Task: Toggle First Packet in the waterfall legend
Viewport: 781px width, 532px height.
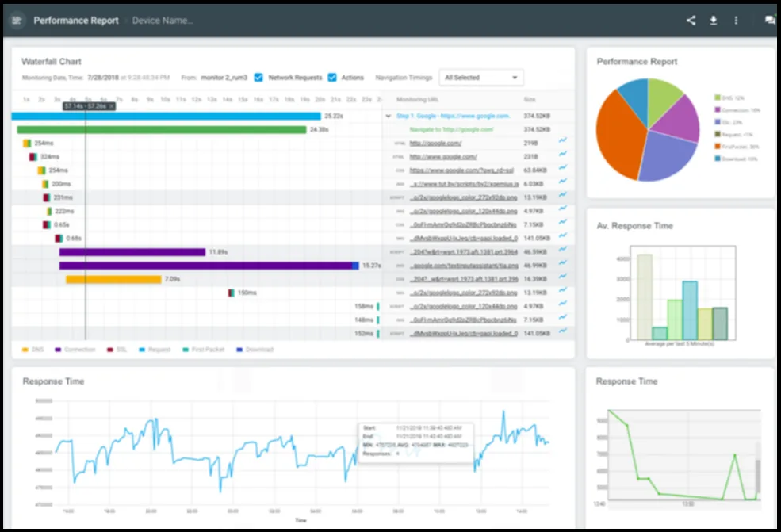Action: [204, 350]
